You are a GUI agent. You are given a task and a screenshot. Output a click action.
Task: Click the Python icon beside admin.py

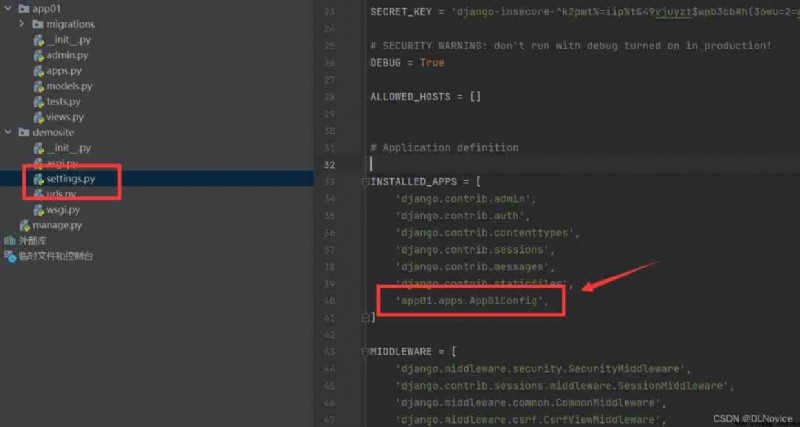click(x=39, y=55)
